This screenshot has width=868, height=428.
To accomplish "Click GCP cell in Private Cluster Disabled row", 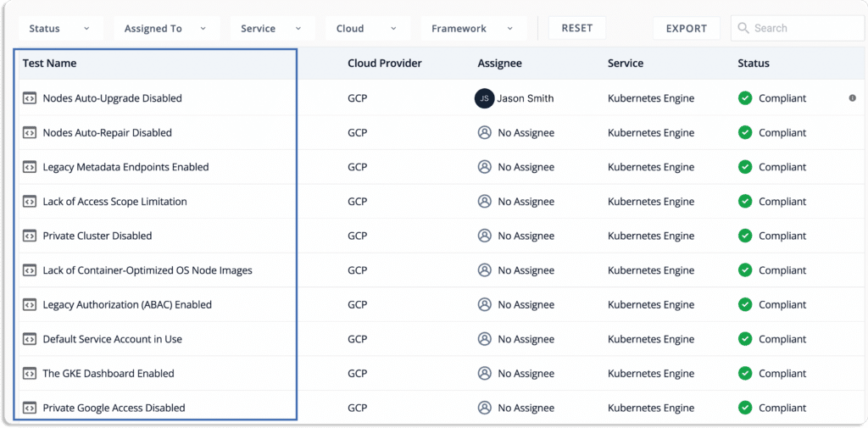I will pyautogui.click(x=357, y=236).
